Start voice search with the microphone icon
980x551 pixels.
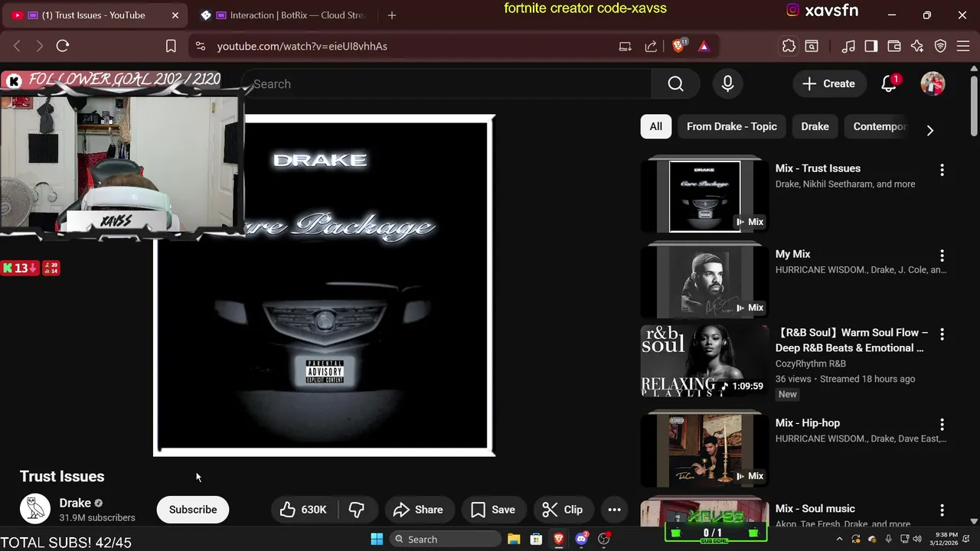(x=727, y=84)
